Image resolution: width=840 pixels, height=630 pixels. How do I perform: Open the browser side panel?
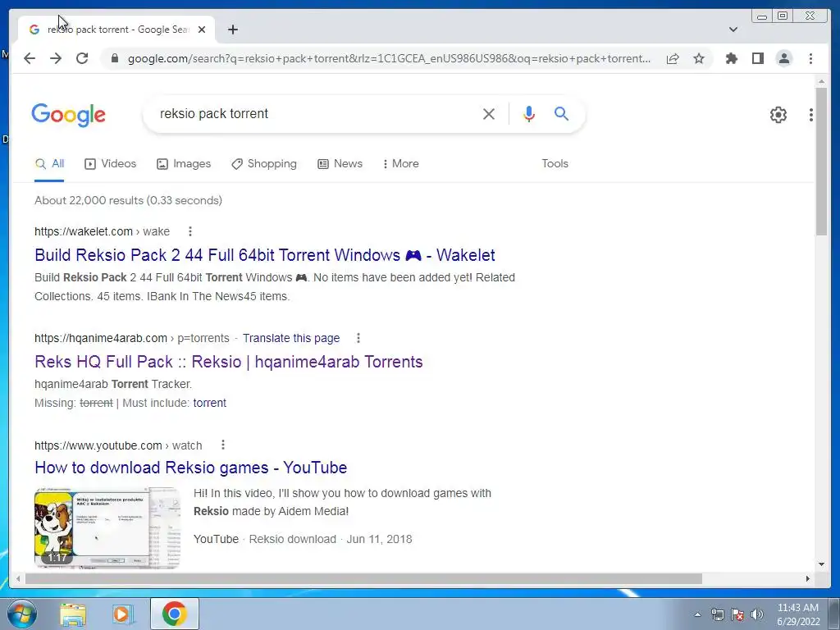click(757, 58)
